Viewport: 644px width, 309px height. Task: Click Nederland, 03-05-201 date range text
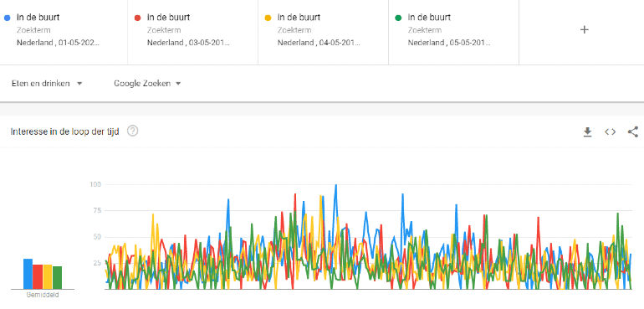point(188,43)
